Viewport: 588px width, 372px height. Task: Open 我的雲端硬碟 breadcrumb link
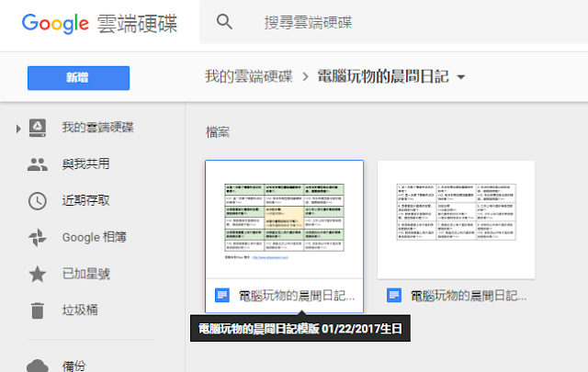tap(249, 76)
